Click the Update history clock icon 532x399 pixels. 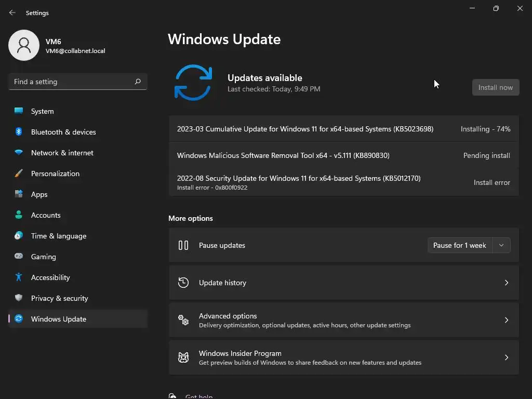pos(183,282)
